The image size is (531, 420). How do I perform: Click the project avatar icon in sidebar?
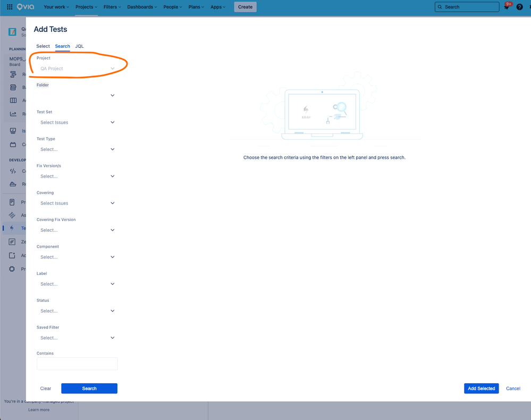tap(13, 32)
